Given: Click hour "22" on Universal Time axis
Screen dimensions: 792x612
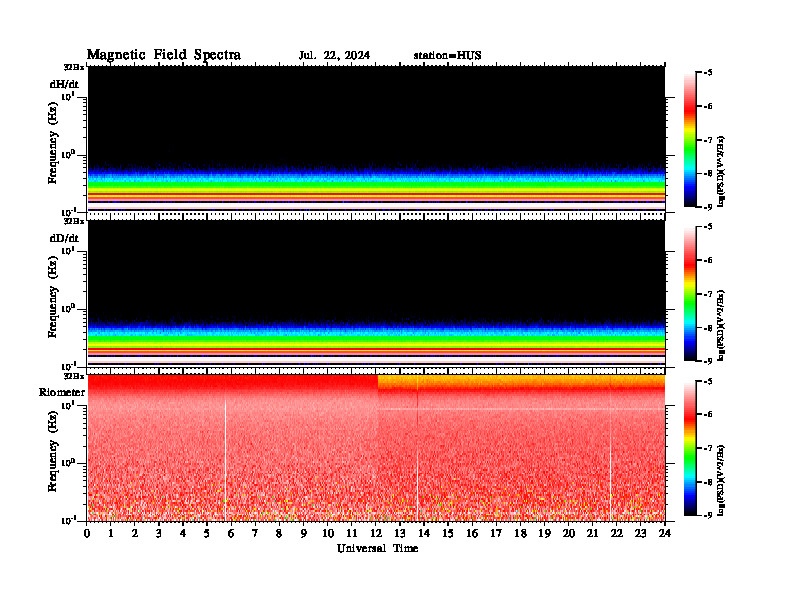Looking at the screenshot, I should [616, 533].
